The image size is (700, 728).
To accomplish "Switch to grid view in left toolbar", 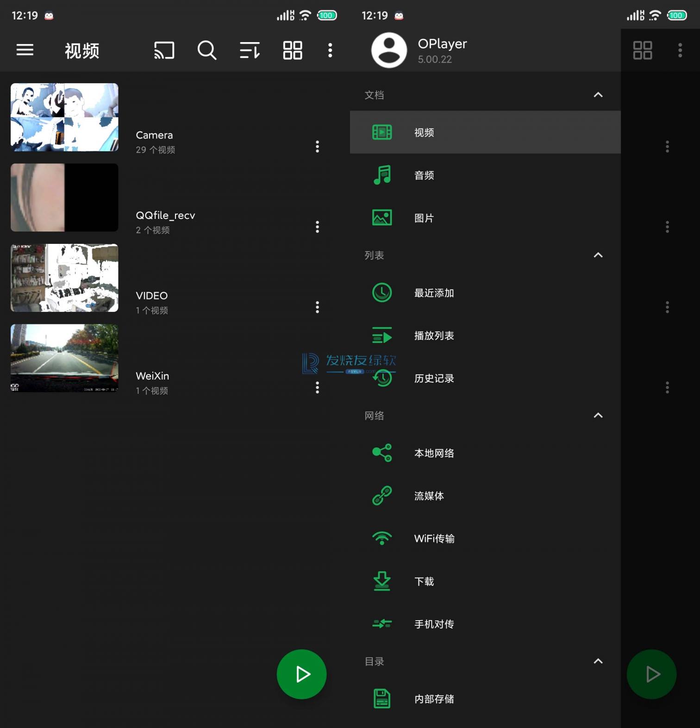I will tap(293, 50).
